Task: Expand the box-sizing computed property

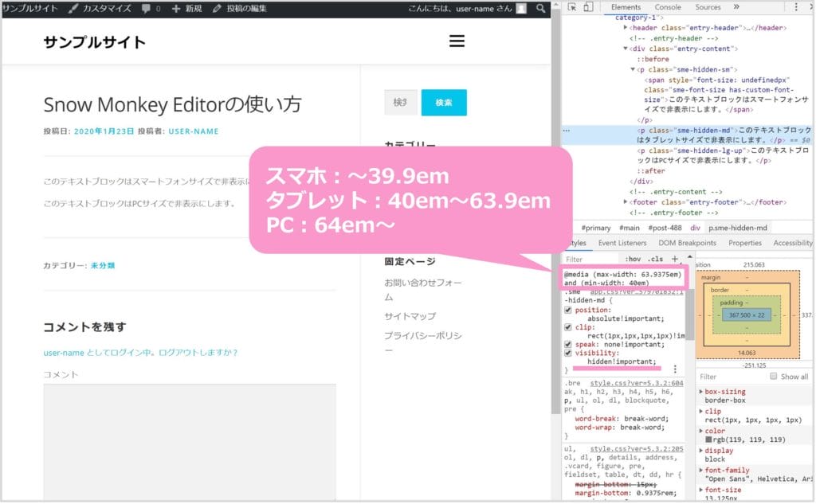Action: pyautogui.click(x=700, y=392)
